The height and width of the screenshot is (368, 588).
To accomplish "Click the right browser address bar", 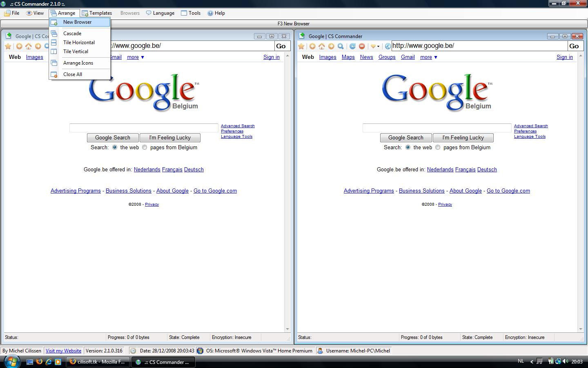I will (479, 46).
